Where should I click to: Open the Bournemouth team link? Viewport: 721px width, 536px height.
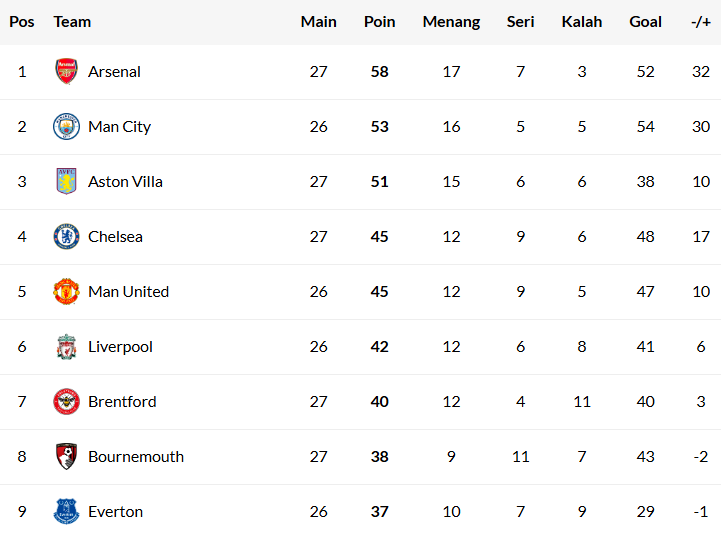[136, 457]
